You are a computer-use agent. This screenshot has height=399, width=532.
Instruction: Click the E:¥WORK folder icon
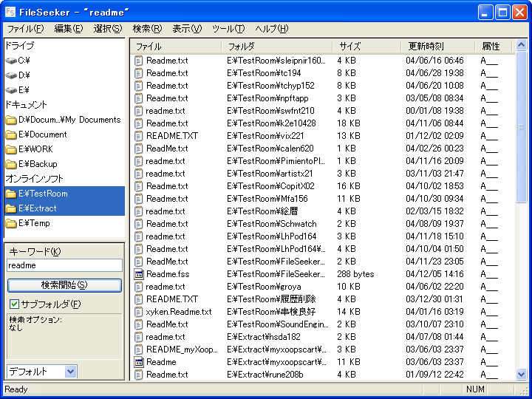click(x=11, y=149)
